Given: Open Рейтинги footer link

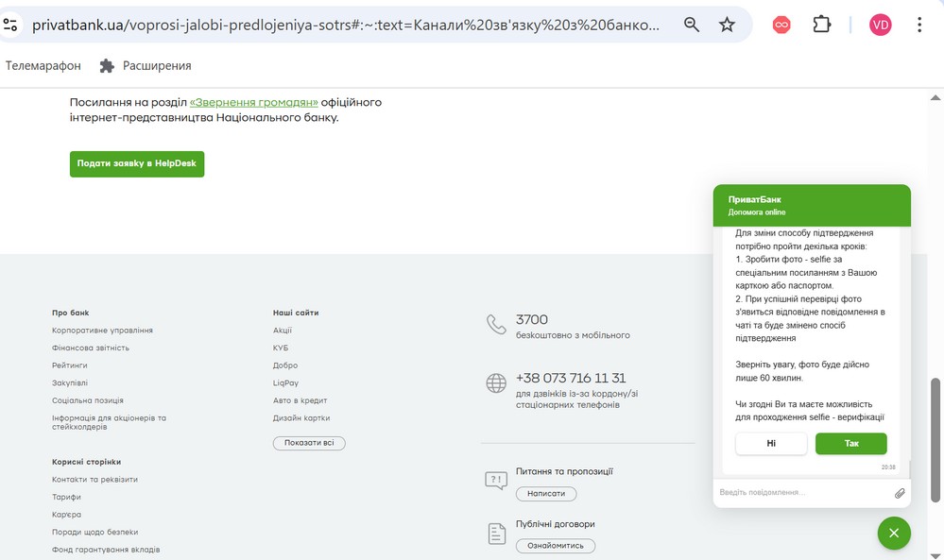Looking at the screenshot, I should pos(70,365).
